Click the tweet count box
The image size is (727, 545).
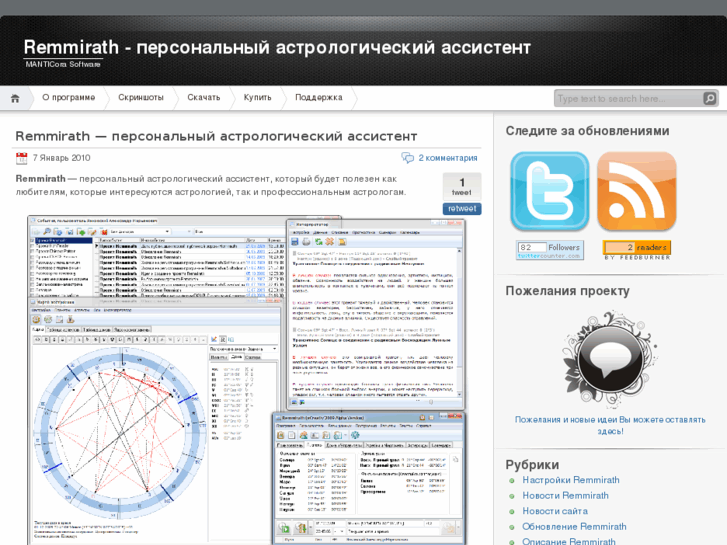461,186
